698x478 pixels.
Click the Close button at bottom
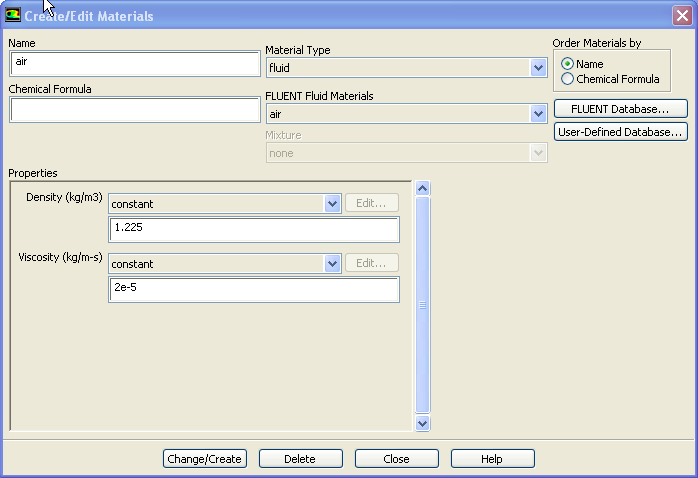[397, 458]
